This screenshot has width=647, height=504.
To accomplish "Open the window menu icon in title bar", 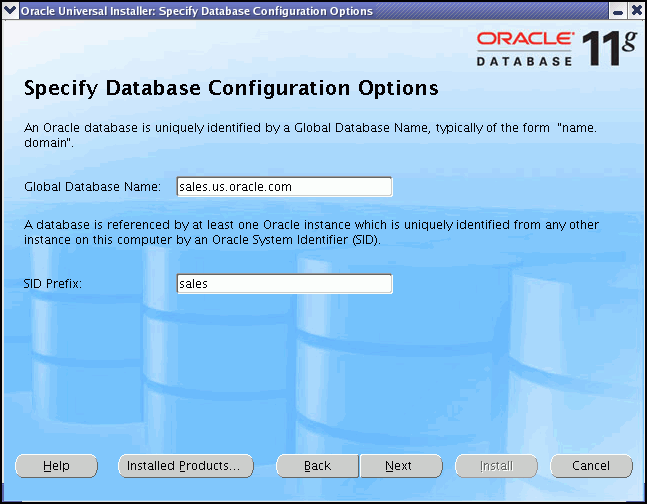I will point(10,11).
